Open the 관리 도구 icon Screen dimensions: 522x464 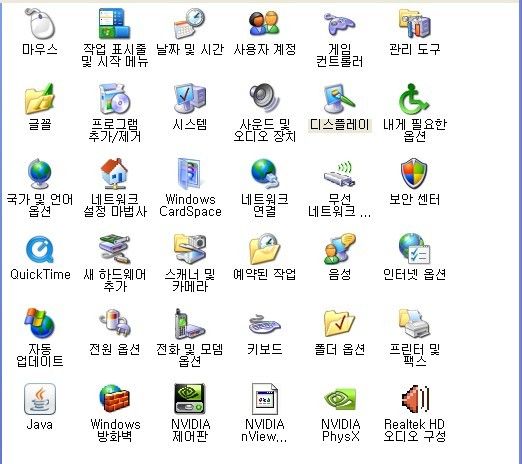[415, 24]
